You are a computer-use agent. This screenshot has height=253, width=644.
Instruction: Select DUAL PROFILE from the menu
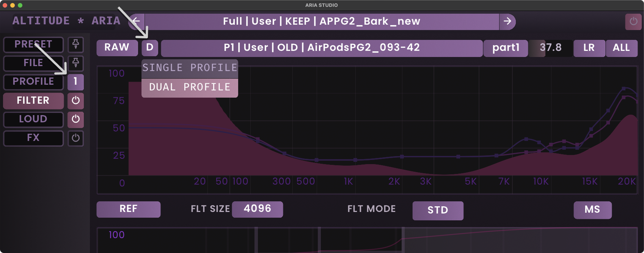190,88
